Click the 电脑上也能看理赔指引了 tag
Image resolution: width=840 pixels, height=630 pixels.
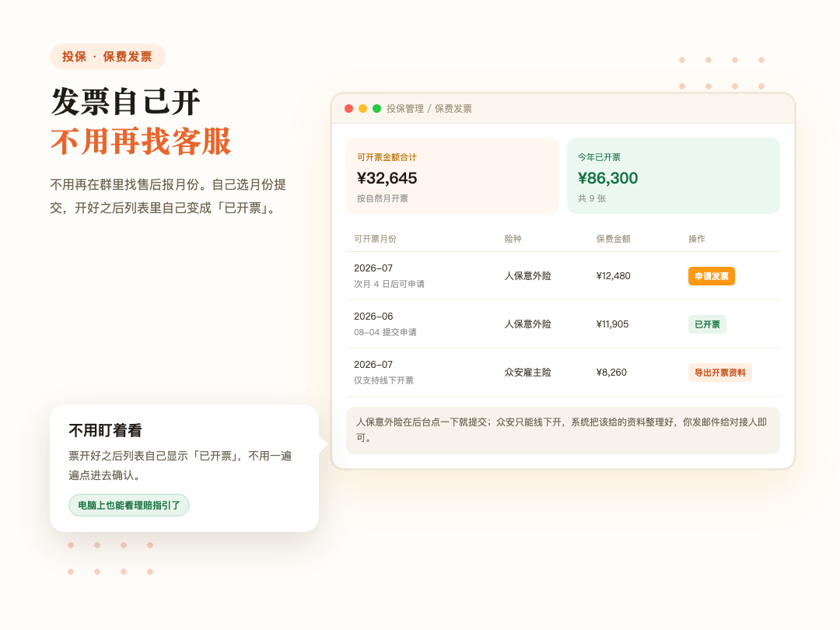pos(128,506)
